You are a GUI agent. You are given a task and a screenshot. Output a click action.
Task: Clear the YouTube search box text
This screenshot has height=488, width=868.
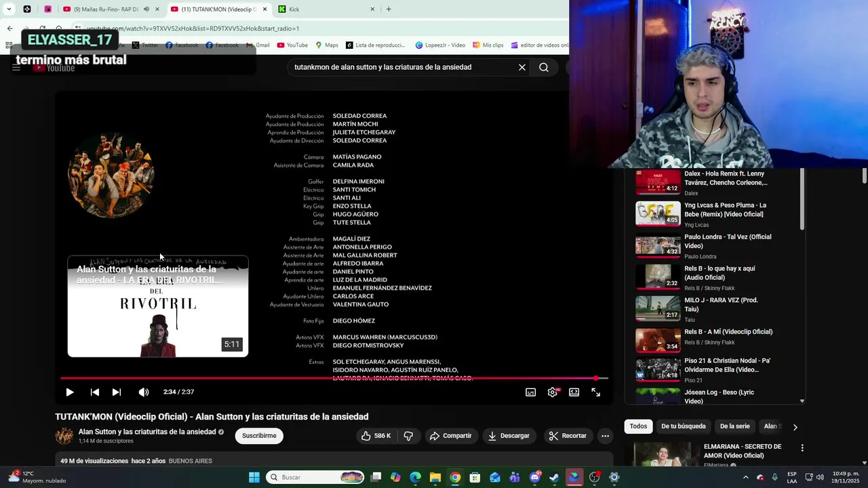(522, 67)
